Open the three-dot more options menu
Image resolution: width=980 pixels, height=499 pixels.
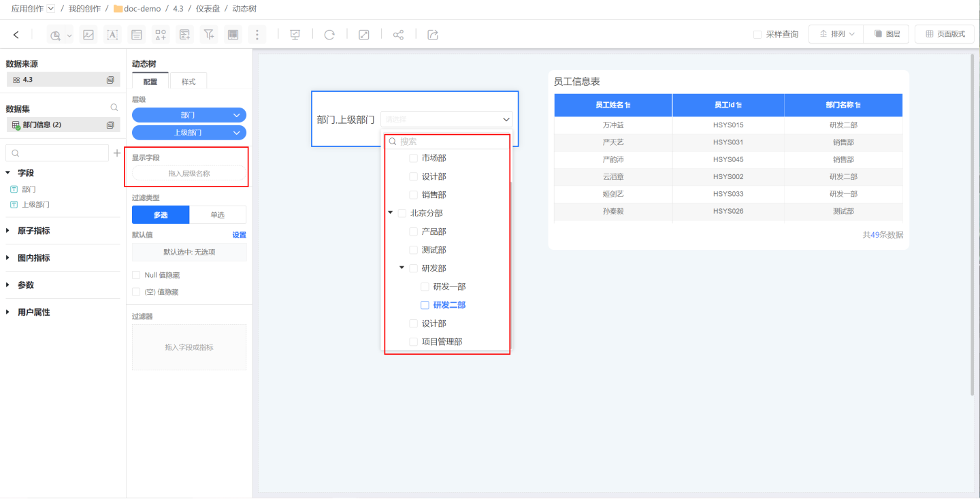(x=257, y=35)
